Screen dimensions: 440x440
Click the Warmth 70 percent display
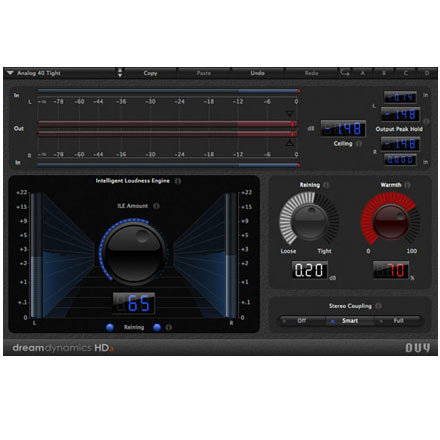(x=391, y=270)
